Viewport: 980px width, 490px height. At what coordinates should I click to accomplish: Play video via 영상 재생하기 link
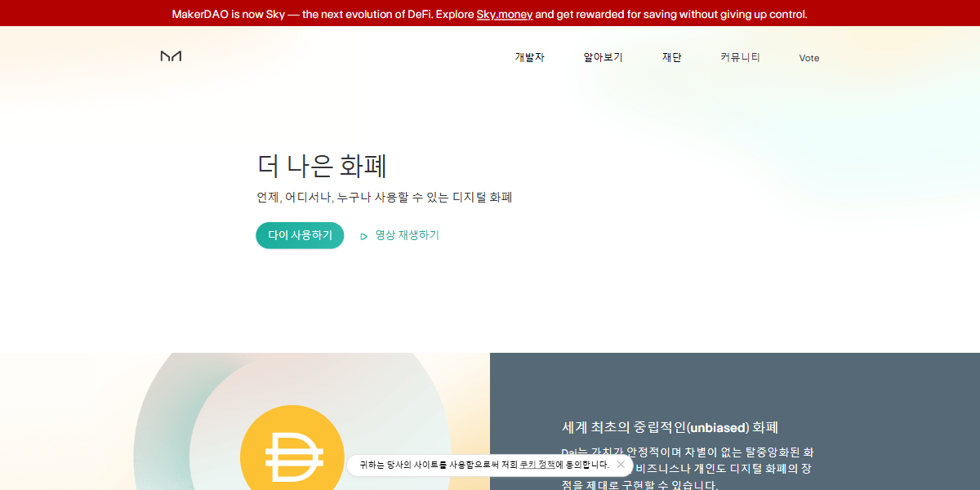[407, 235]
